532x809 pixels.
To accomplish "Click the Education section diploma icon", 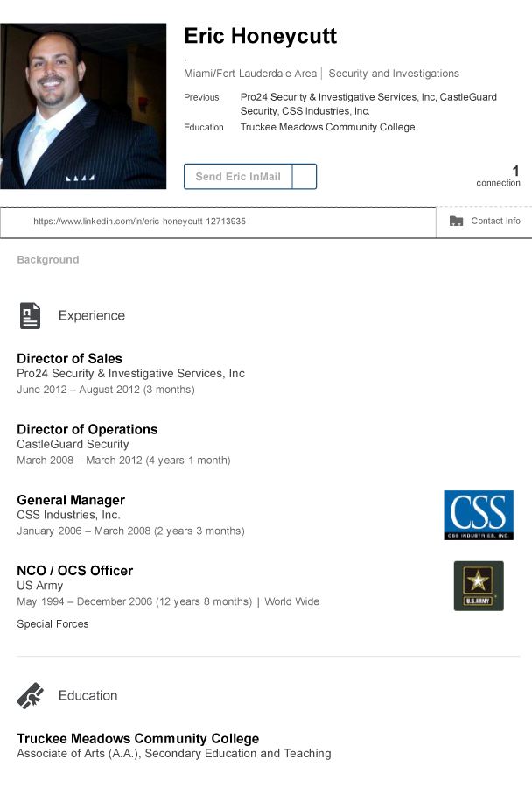I will coord(30,695).
